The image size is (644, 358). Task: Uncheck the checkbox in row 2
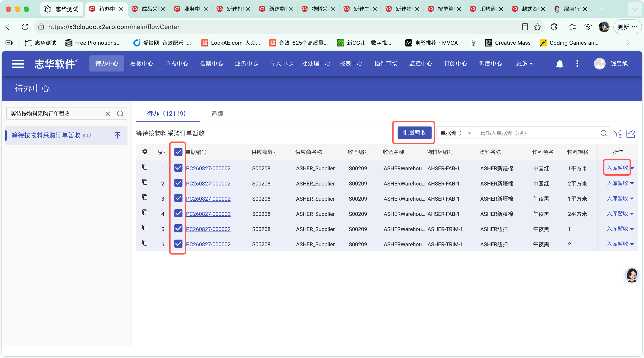tap(178, 183)
